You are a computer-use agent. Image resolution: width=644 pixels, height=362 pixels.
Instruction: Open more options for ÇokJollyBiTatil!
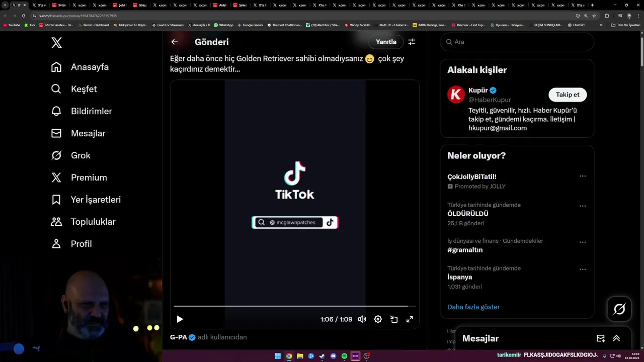[582, 176]
